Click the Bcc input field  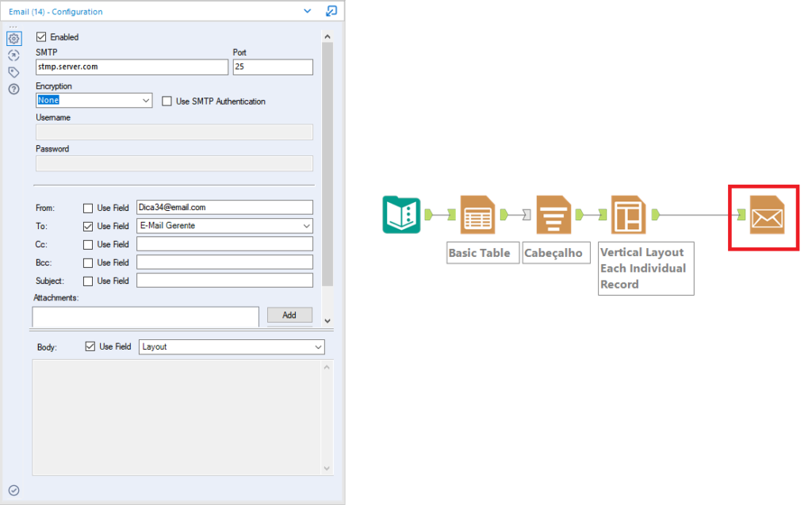coord(224,262)
